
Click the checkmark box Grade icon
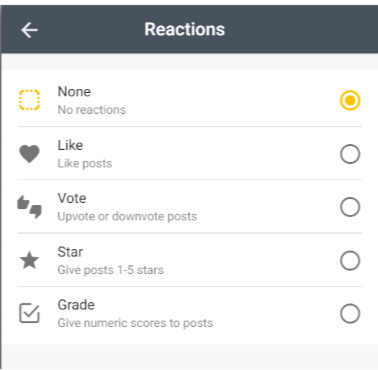click(29, 313)
